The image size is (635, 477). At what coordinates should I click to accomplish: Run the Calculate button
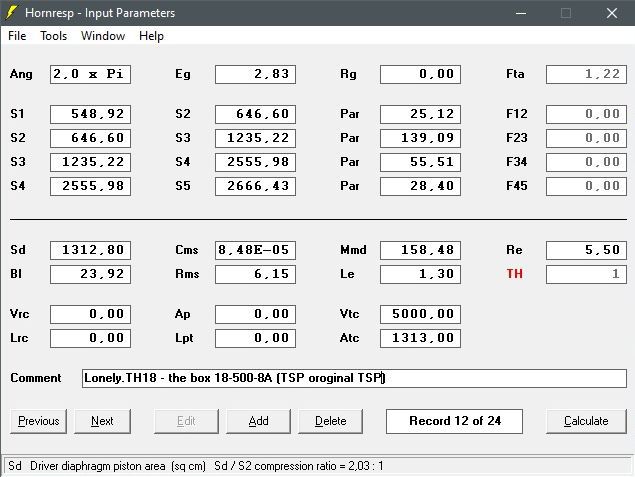tap(586, 421)
